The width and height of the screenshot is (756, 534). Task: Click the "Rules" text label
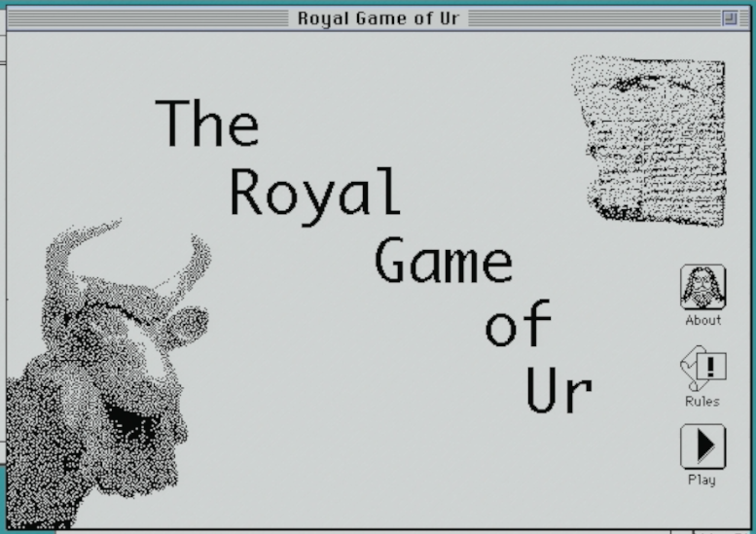pos(702,401)
